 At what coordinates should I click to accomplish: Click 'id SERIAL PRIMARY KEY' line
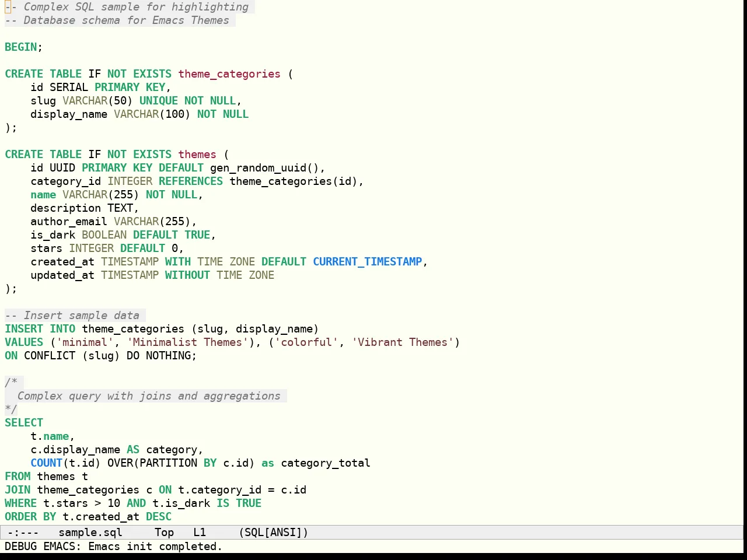point(100,87)
